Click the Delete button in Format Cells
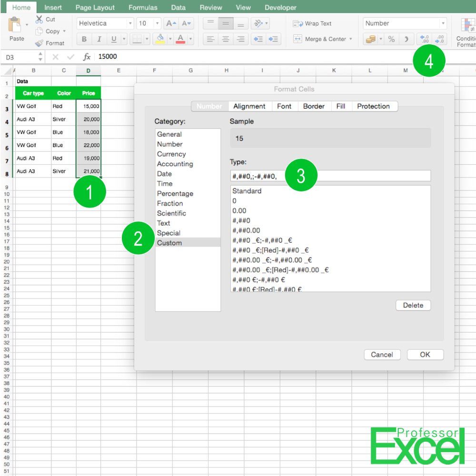 coord(413,305)
